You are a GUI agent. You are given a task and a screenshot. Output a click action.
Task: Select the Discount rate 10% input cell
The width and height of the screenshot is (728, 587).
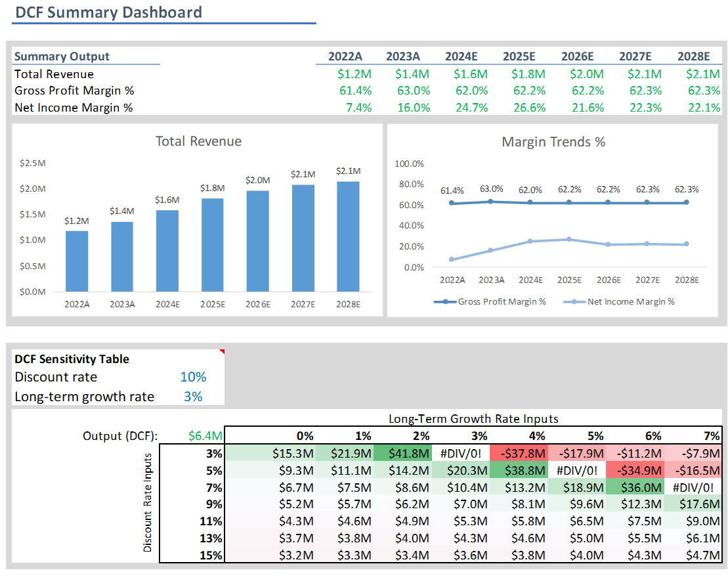[193, 377]
